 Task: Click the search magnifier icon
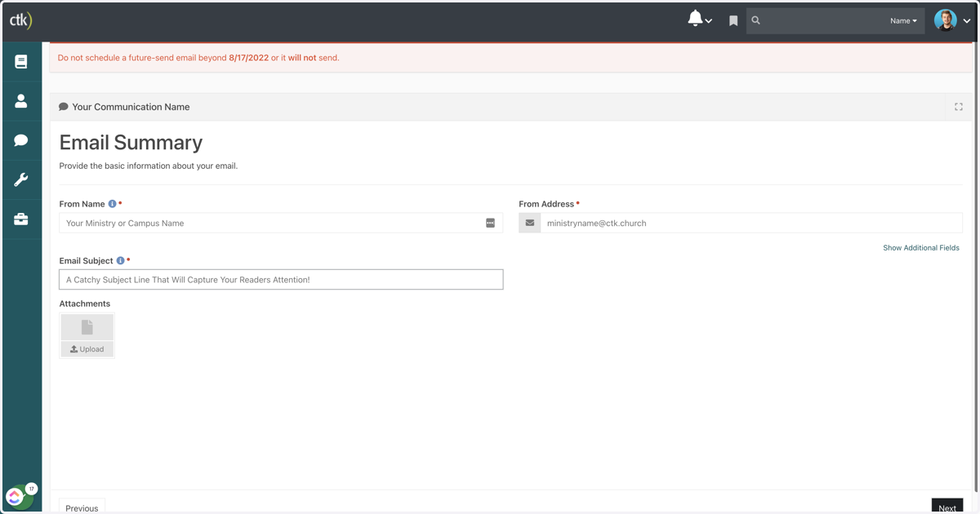tap(756, 20)
